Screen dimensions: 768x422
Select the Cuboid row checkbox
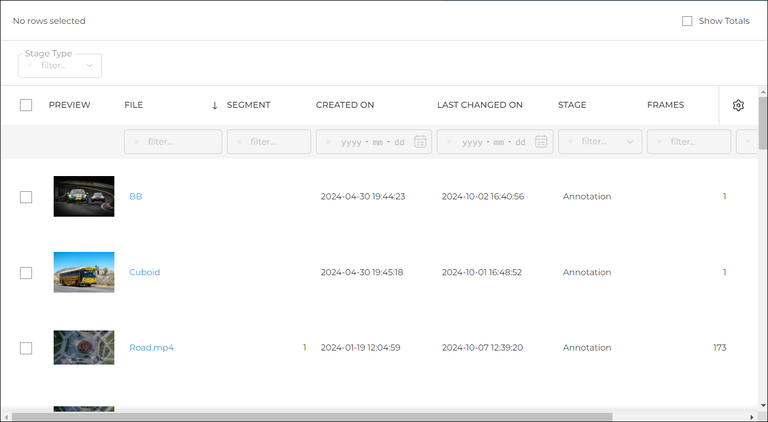pos(26,273)
